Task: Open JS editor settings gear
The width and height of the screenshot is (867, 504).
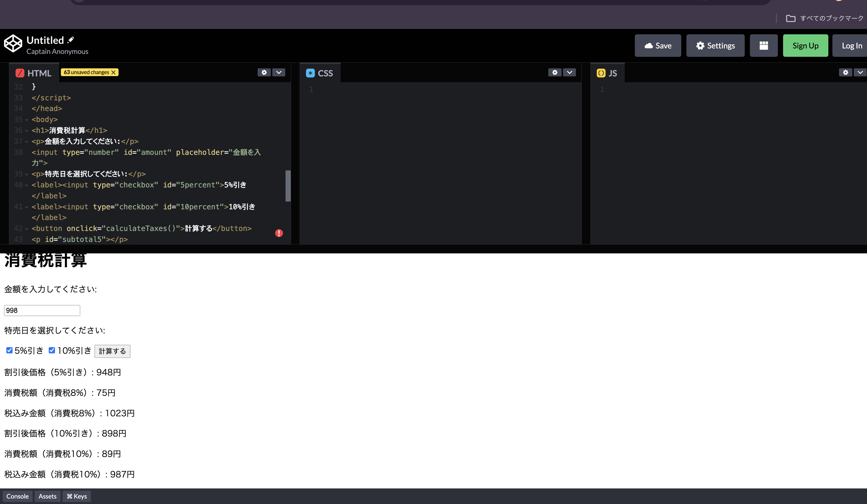Action: (x=845, y=72)
